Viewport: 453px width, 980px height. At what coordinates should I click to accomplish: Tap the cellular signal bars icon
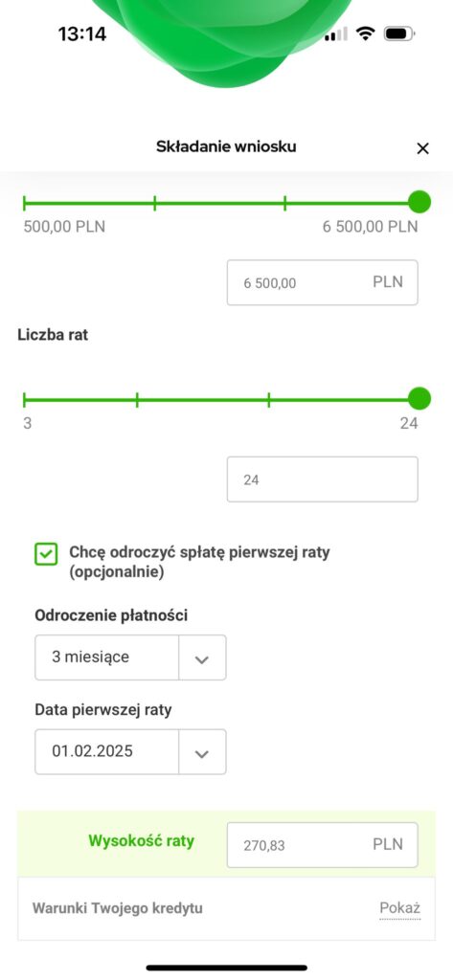pyautogui.click(x=336, y=33)
